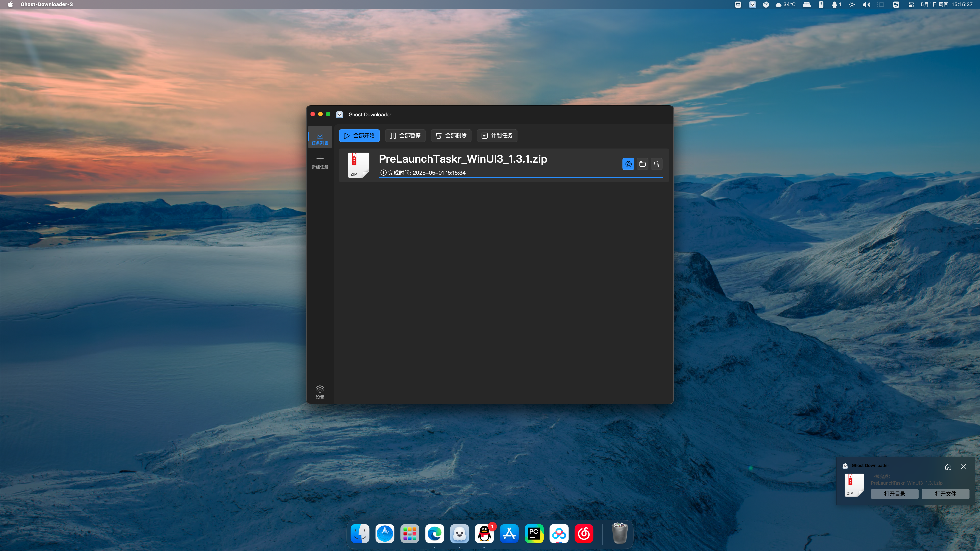The image size is (980, 551).
Task: Open containing folder of the zip task
Action: [x=642, y=164]
